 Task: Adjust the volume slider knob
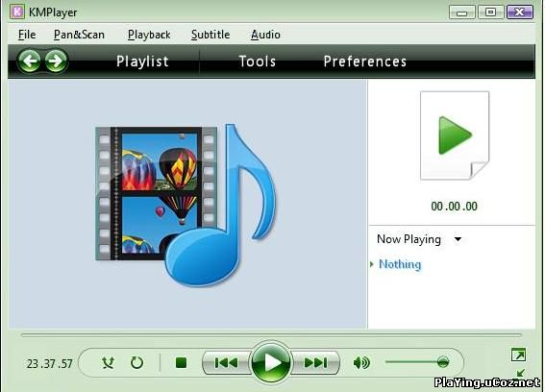click(x=443, y=362)
